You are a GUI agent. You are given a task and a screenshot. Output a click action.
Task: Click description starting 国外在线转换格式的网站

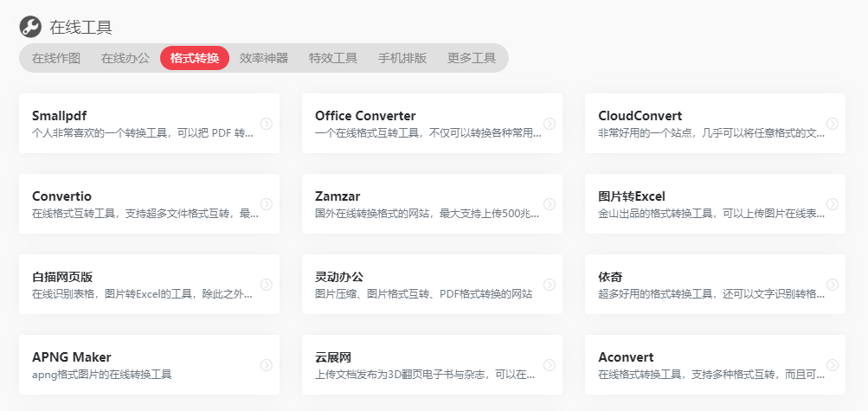pos(427,214)
